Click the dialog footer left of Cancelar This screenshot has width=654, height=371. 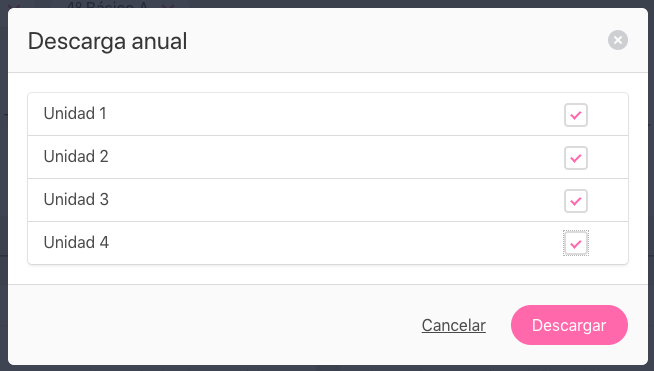coord(209,325)
